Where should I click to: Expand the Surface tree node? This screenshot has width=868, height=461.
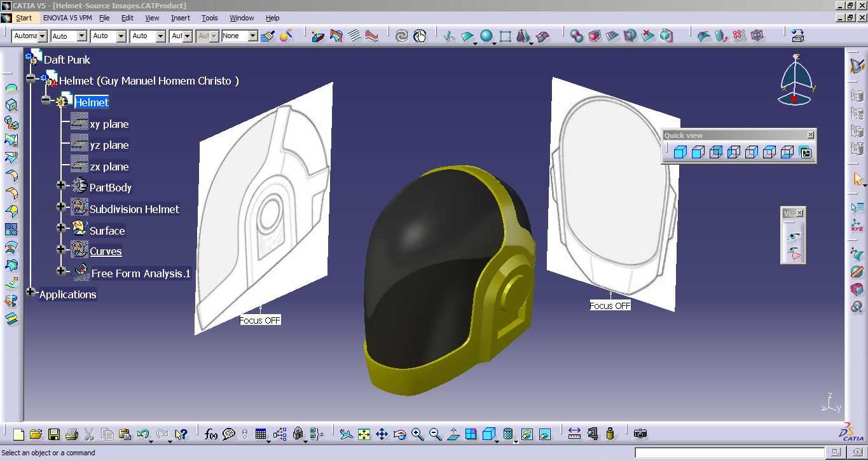pos(61,227)
